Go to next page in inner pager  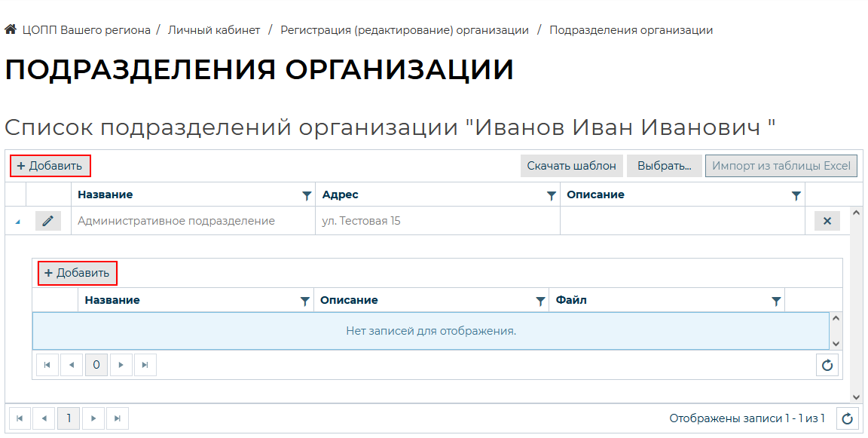121,366
